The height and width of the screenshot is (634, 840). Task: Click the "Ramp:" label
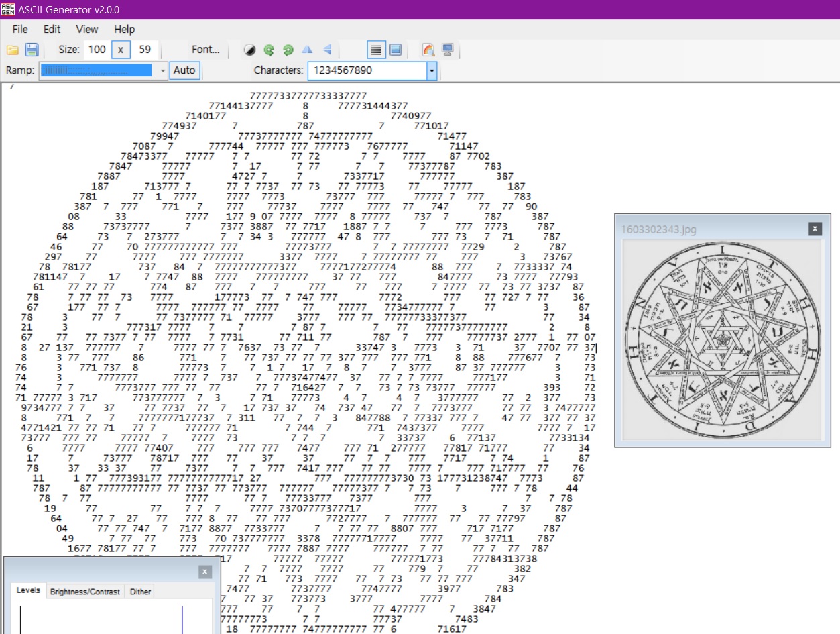(x=19, y=70)
